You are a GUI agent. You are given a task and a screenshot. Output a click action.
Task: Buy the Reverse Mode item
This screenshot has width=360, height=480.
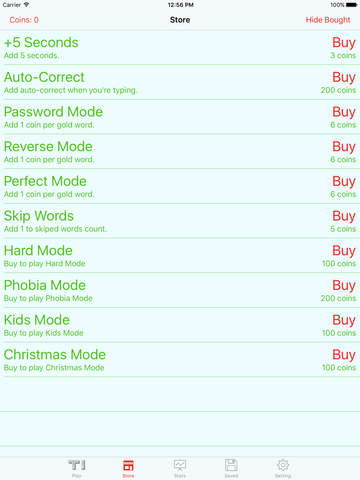click(344, 147)
